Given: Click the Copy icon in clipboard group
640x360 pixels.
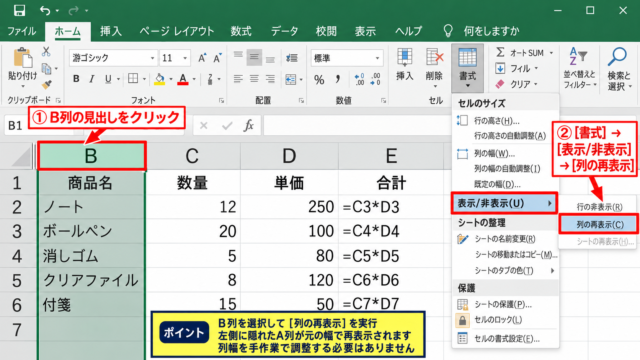Looking at the screenshot, I should tap(47, 69).
